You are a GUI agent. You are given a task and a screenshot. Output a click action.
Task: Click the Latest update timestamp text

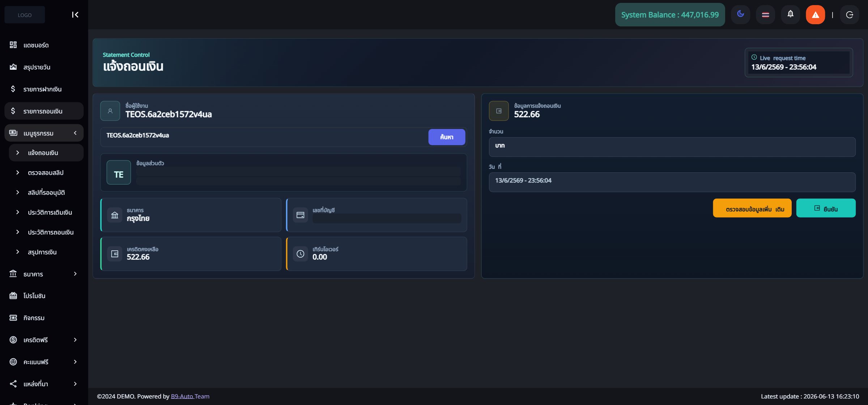click(x=810, y=396)
